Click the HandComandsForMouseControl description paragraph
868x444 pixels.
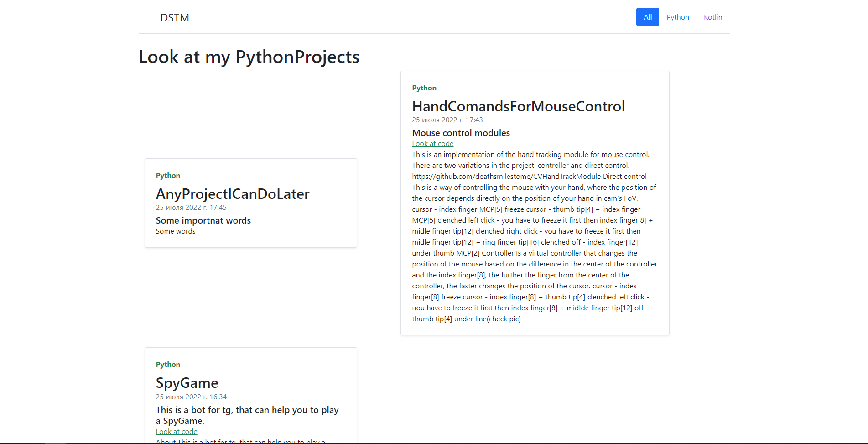tap(535, 236)
